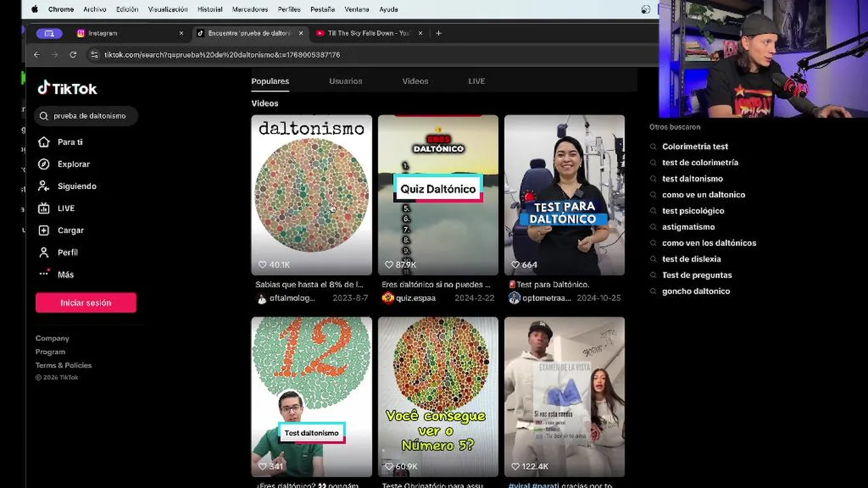868x488 pixels.
Task: Click heart icon on 87.9K video
Action: [x=389, y=265]
